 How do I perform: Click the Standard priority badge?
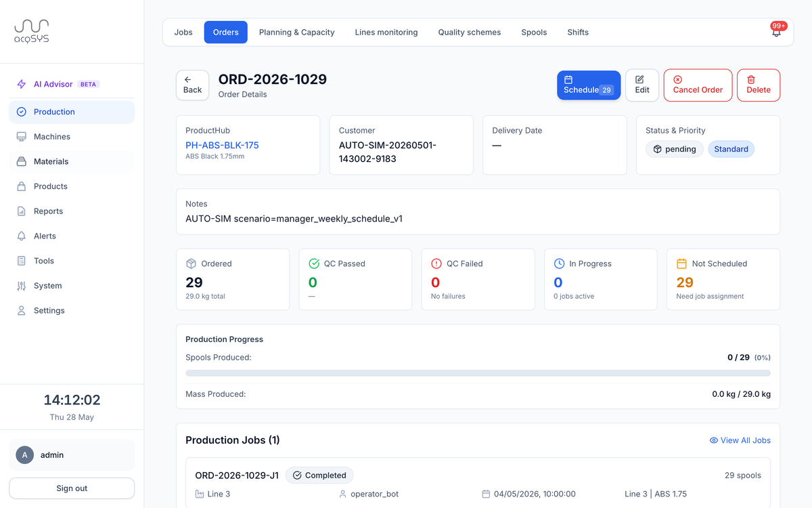tap(731, 149)
